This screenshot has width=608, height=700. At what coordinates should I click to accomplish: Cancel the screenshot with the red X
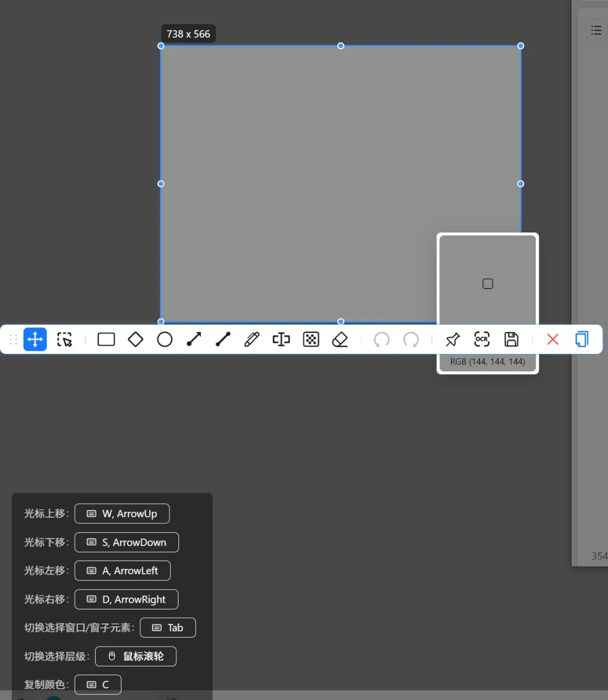tap(553, 339)
